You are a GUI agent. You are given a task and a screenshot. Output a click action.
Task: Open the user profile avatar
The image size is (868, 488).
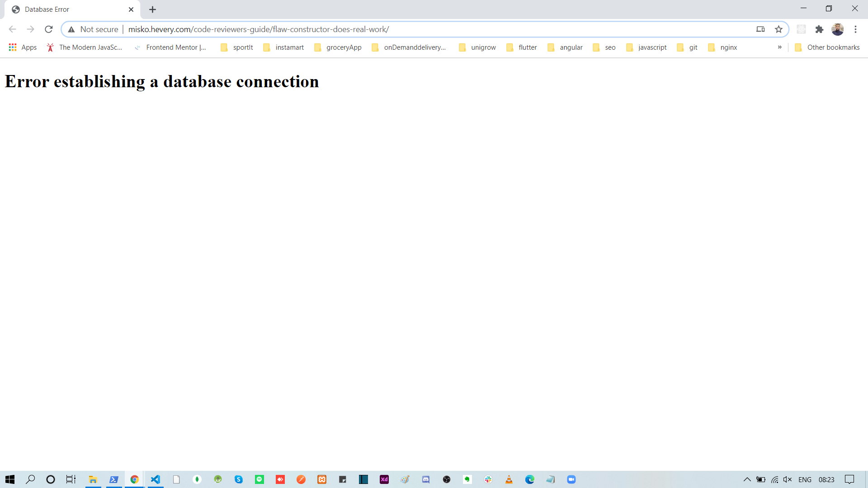pos(837,29)
